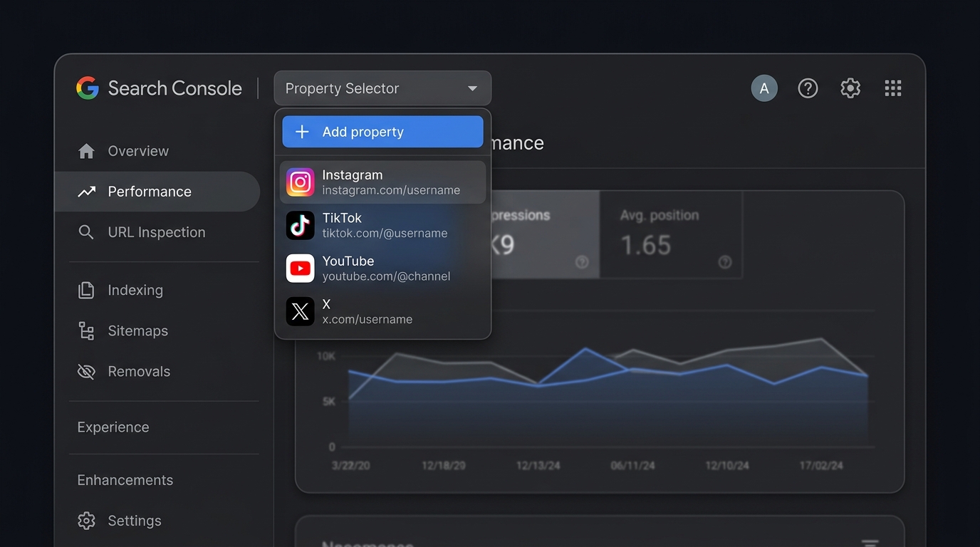
Task: Open the settings gear in the header
Action: point(850,88)
